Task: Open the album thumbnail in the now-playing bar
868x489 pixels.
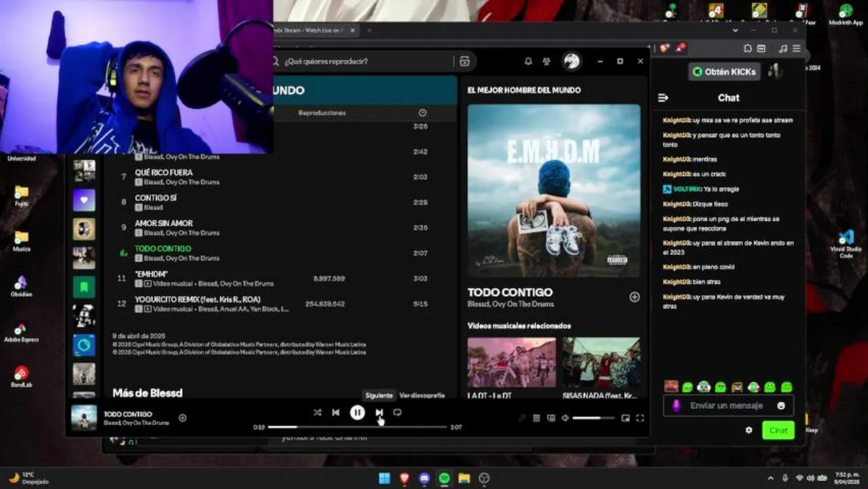Action: (84, 418)
